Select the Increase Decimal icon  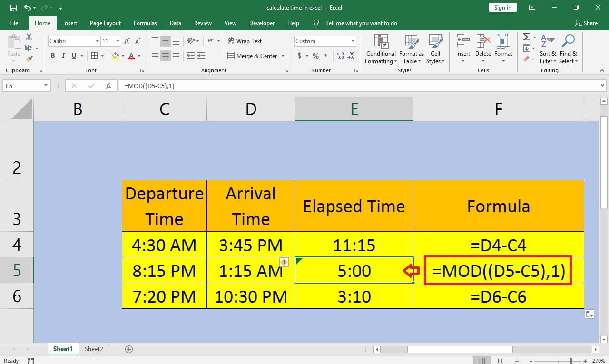click(340, 56)
